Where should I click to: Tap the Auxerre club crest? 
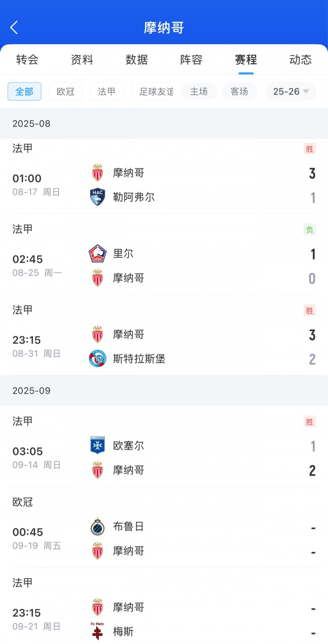(x=97, y=446)
